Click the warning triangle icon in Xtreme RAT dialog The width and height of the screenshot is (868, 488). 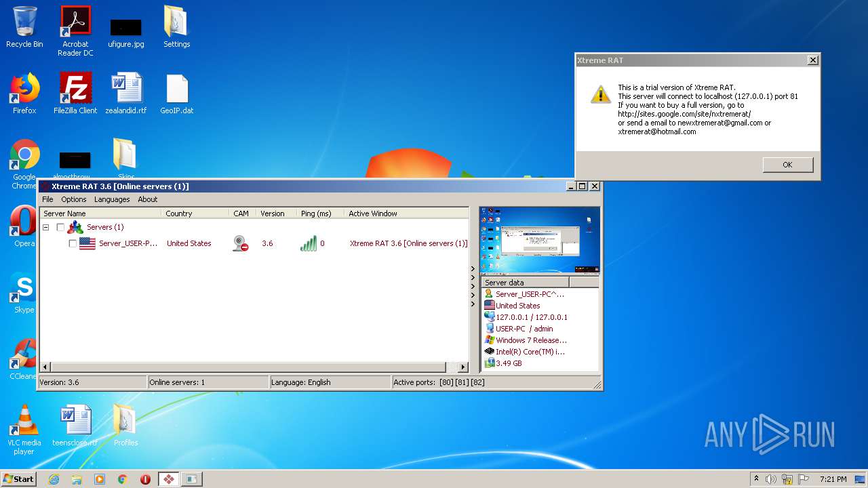pyautogui.click(x=600, y=94)
